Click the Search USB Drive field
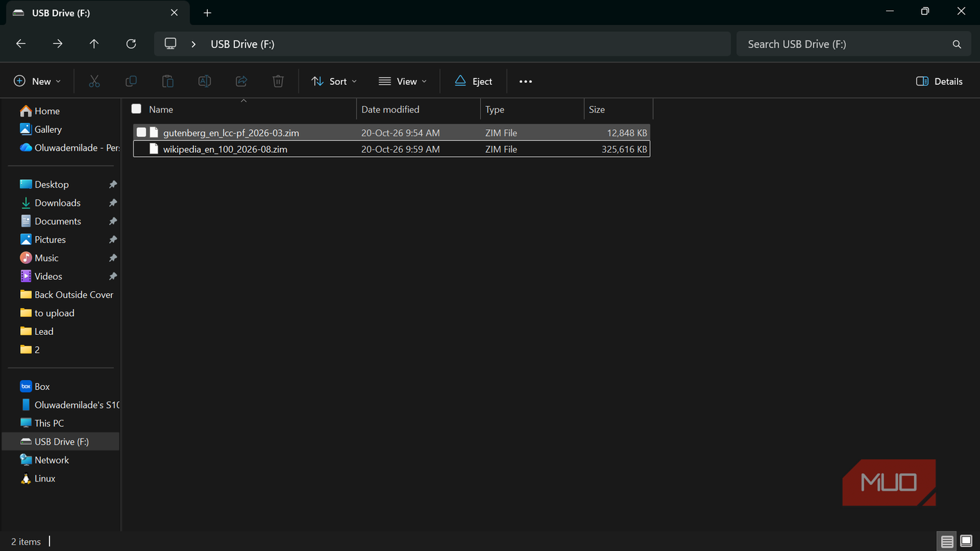The image size is (980, 551). pyautogui.click(x=853, y=44)
